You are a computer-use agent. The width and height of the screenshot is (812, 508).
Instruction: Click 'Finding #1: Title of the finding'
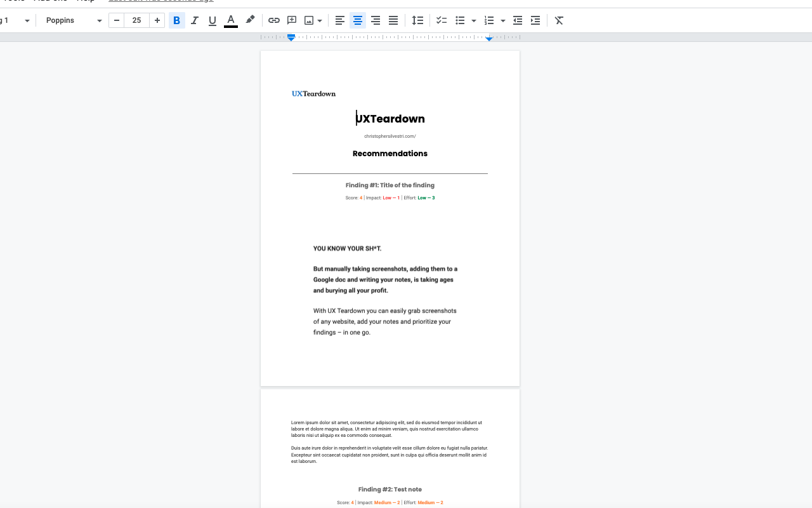click(x=390, y=185)
